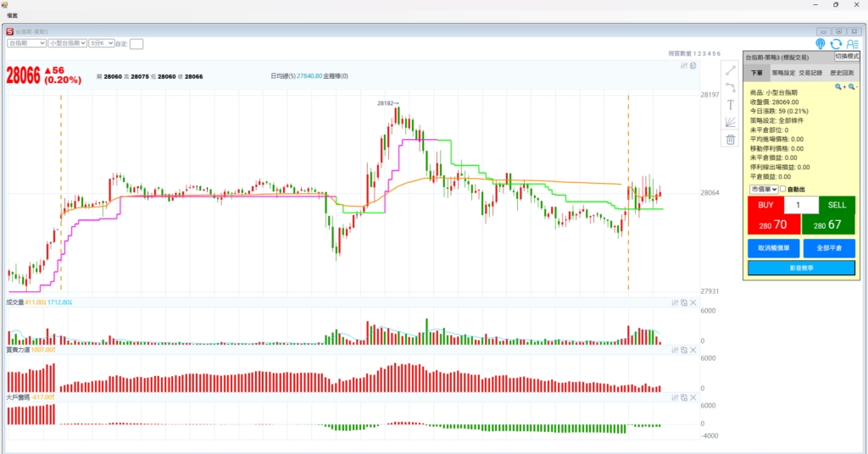Close the 成交量 volume indicator panel
868x454 pixels.
pos(693,302)
